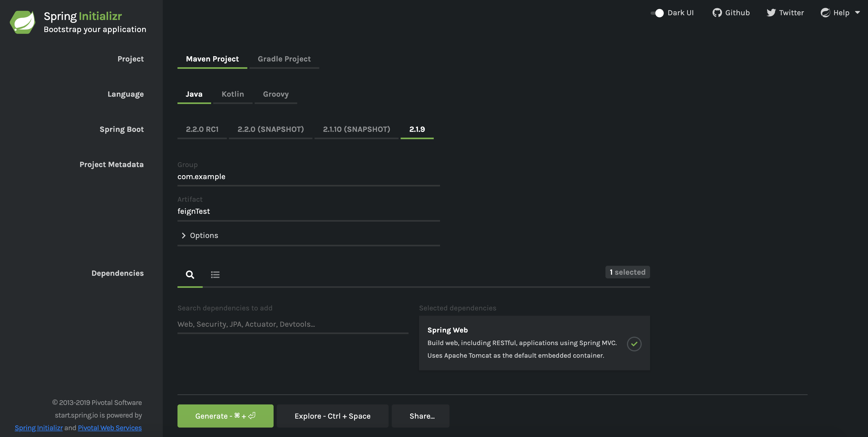Open the Pivotal Web Services link
This screenshot has width=868, height=437.
[x=109, y=428]
